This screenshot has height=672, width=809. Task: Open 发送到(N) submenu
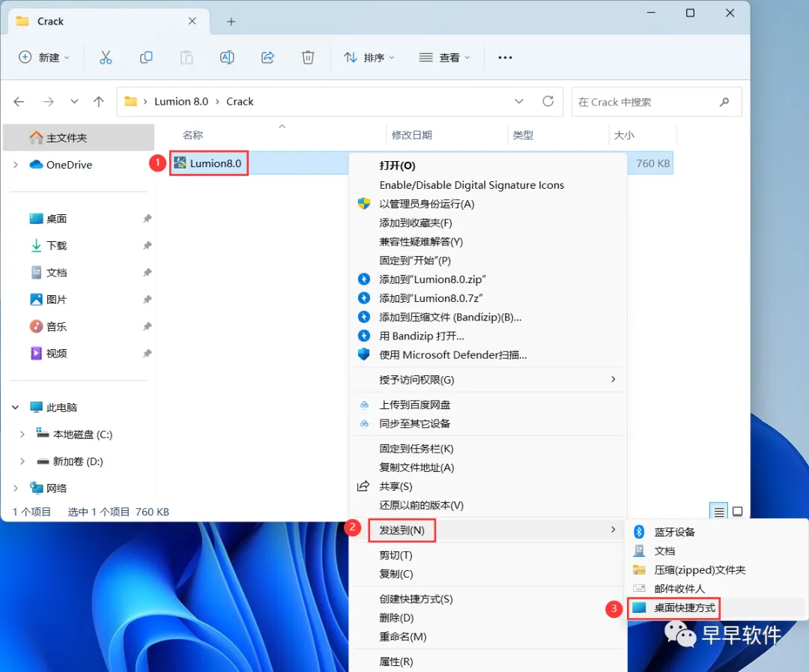coord(488,530)
